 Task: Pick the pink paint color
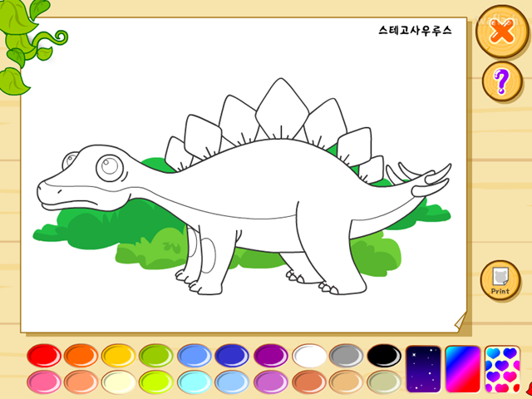point(44,382)
